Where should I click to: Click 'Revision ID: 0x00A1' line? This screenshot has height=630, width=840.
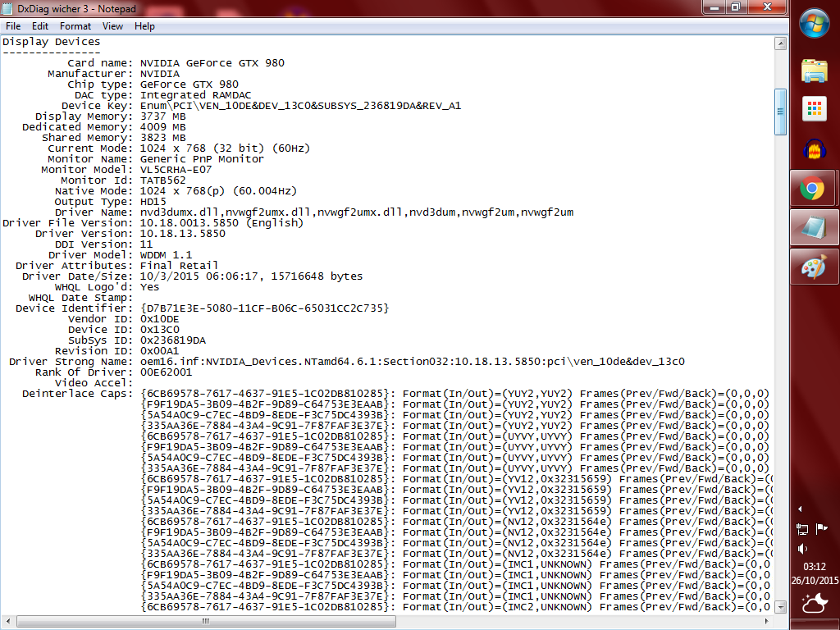click(116, 351)
